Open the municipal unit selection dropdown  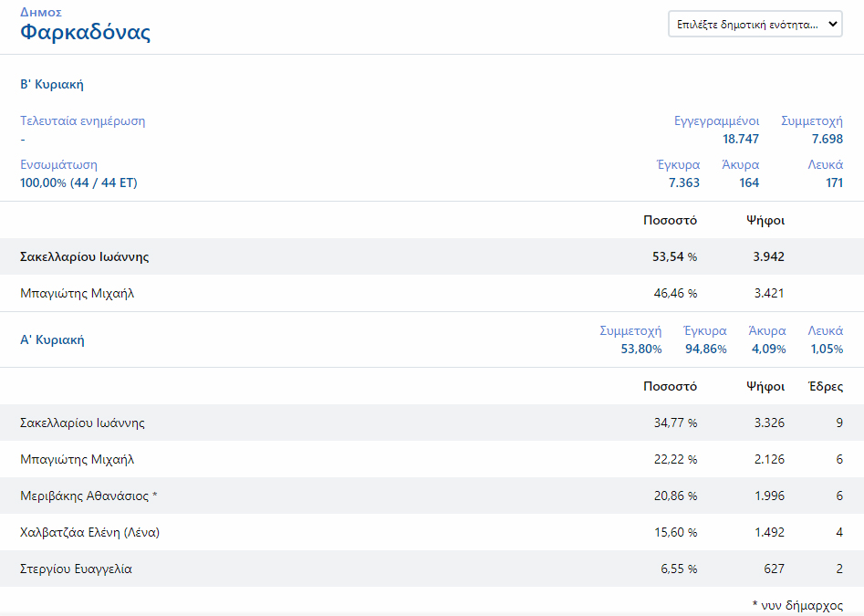point(755,25)
